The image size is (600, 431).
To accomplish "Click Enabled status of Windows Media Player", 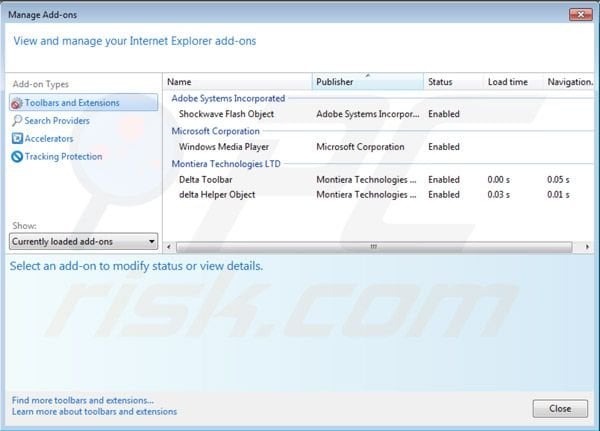I will [x=444, y=147].
